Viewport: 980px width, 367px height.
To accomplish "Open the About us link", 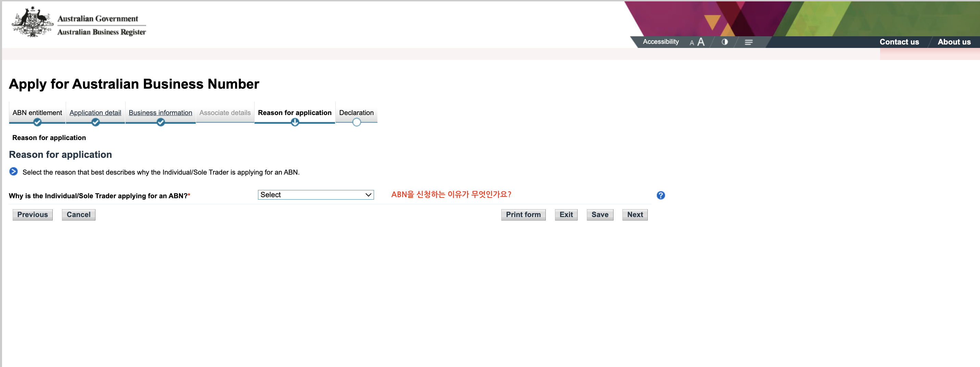I will point(954,42).
